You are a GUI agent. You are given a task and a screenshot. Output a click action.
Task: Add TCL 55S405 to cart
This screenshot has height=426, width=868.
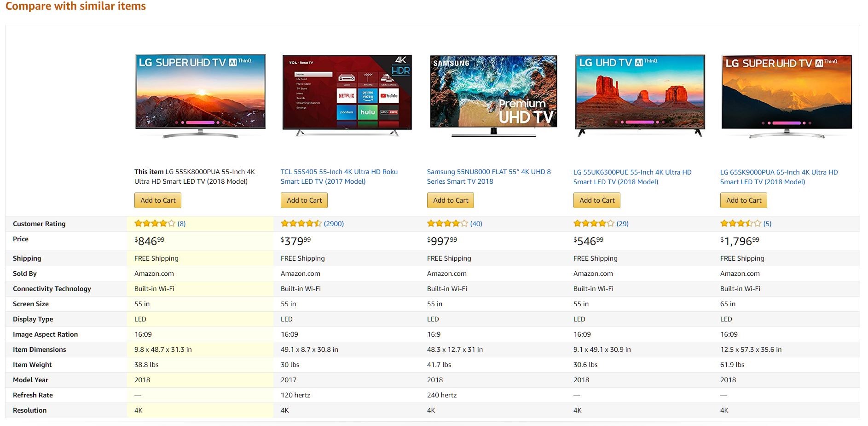(304, 200)
